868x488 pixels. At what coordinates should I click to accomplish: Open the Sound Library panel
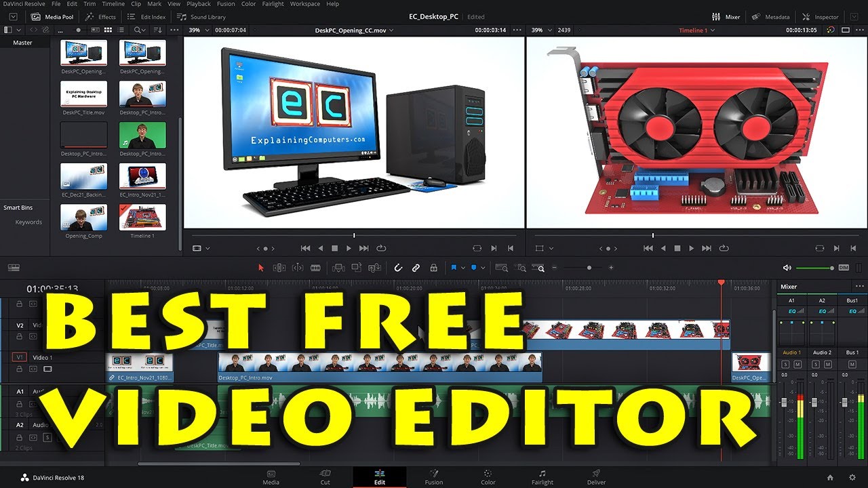tap(201, 16)
